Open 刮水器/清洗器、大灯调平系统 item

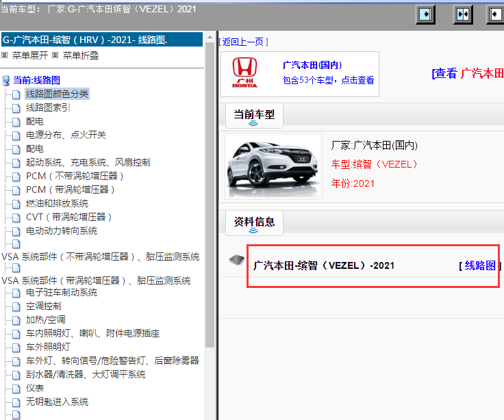coord(86,374)
